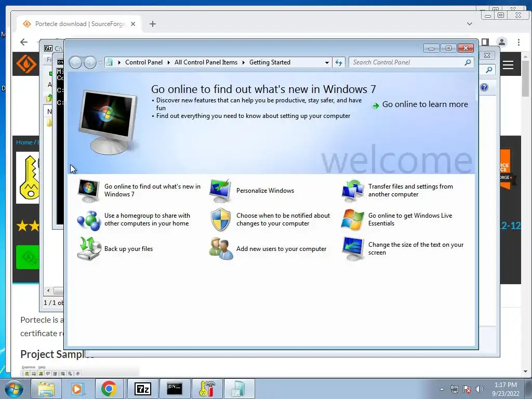Open Personalize Windows icon
The height and width of the screenshot is (399, 532).
220,191
